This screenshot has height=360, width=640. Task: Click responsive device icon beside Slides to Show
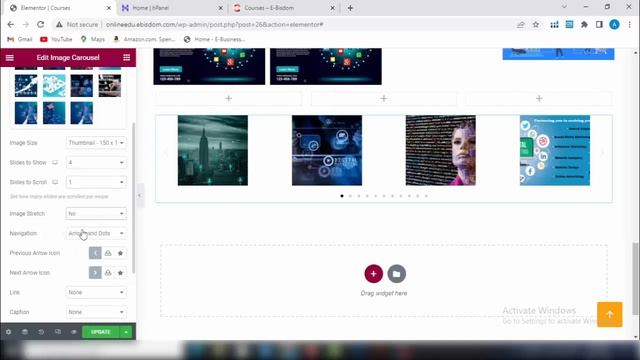tap(55, 162)
